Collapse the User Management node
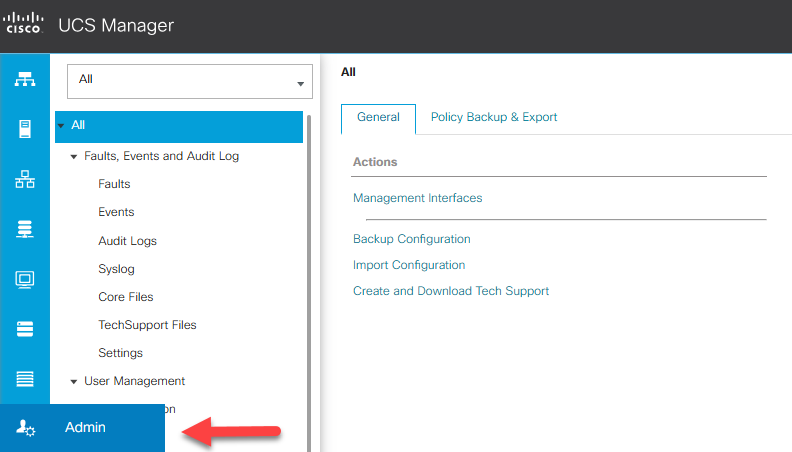The image size is (792, 452). coord(74,381)
